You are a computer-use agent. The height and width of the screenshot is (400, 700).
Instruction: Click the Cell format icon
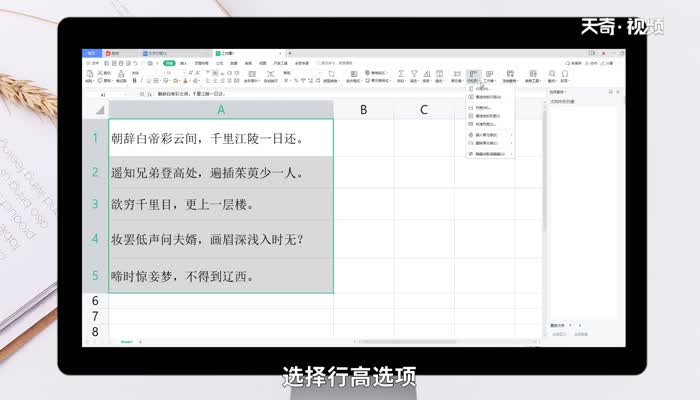tap(457, 74)
